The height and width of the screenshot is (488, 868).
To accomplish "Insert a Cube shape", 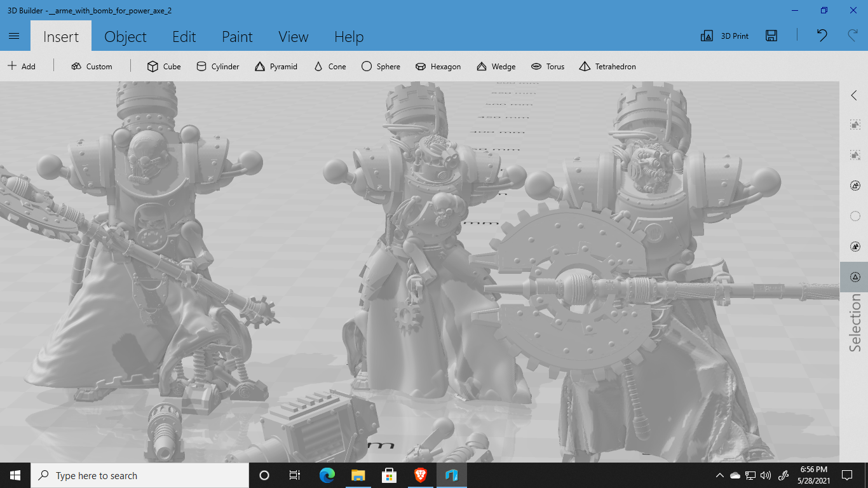I will tap(164, 66).
